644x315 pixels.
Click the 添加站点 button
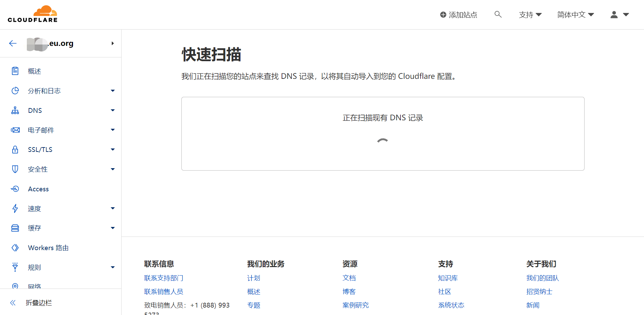[459, 15]
